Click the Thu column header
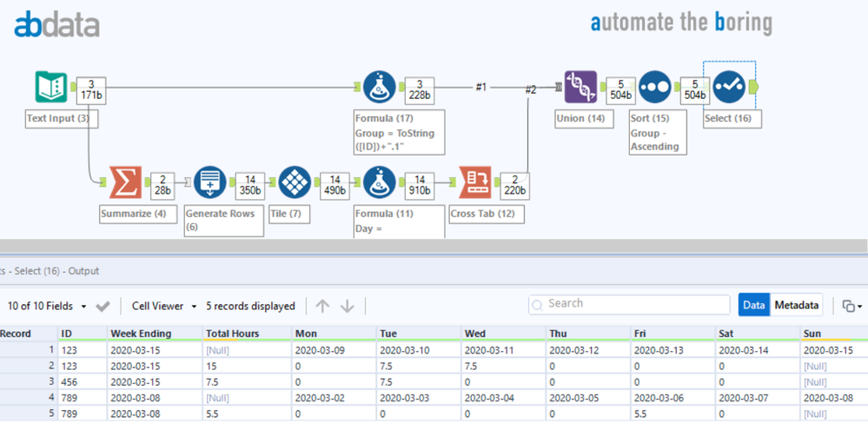868x423 pixels. point(588,334)
